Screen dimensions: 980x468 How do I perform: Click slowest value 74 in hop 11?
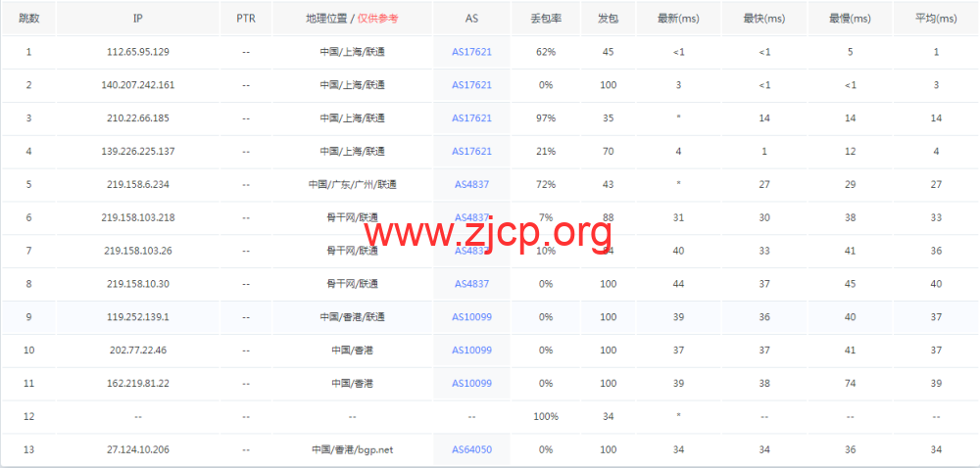click(850, 383)
